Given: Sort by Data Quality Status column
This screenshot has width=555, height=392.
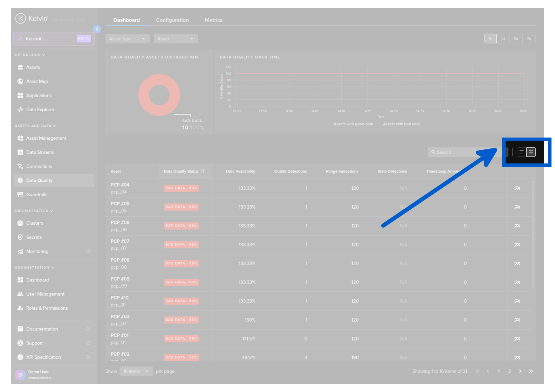Looking at the screenshot, I should click(x=203, y=171).
